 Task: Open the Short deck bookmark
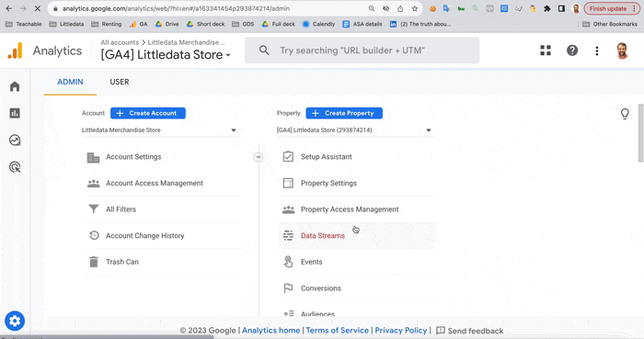coord(206,24)
